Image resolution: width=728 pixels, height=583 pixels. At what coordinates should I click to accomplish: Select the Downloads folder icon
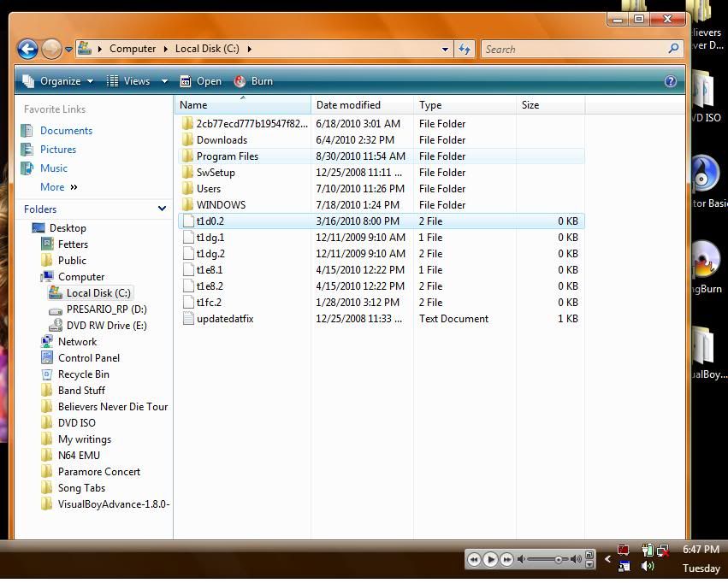point(187,139)
